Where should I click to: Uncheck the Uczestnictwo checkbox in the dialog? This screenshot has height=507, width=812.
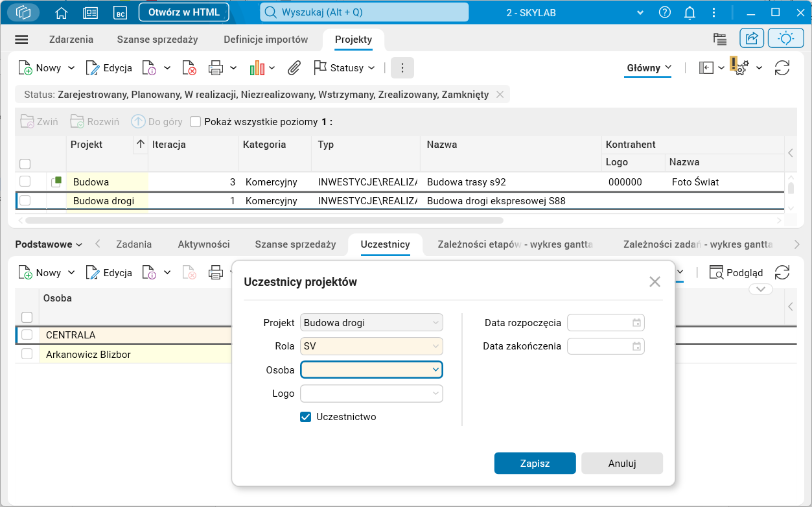305,417
